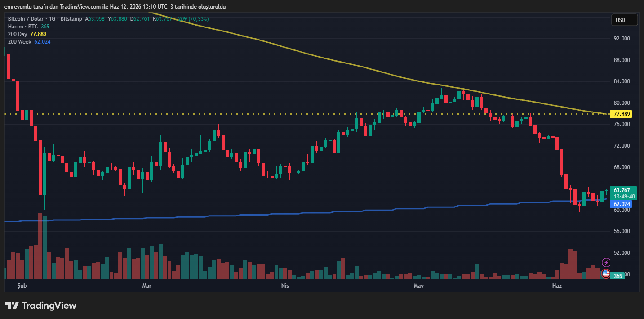Click the Haz month label on the time axis
Screen dimensions: 644x319
[x=557, y=286]
